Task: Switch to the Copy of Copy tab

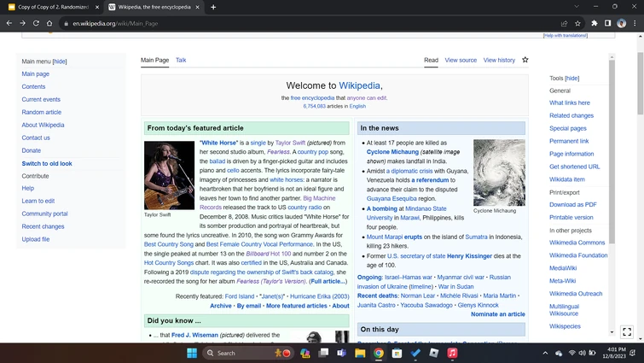Action: click(54, 7)
